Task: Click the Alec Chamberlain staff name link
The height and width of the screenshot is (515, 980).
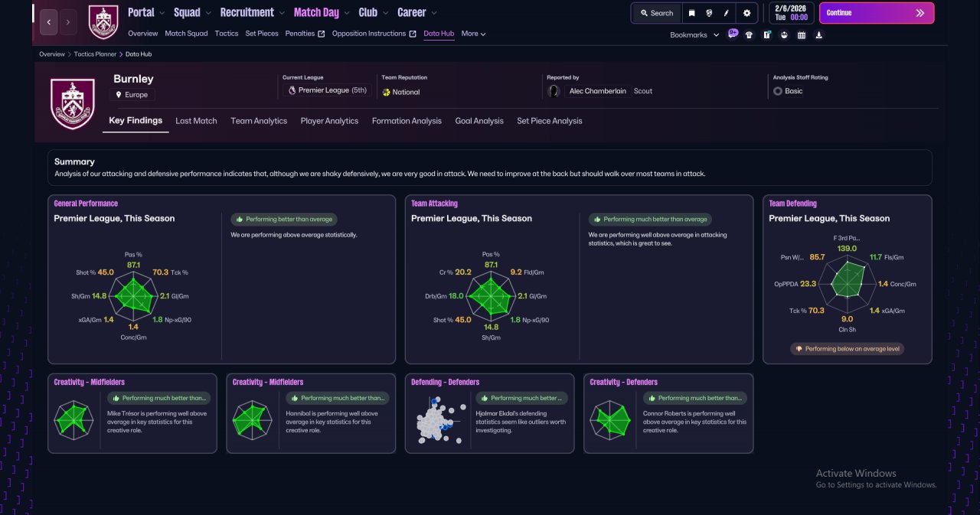Action: (x=597, y=91)
